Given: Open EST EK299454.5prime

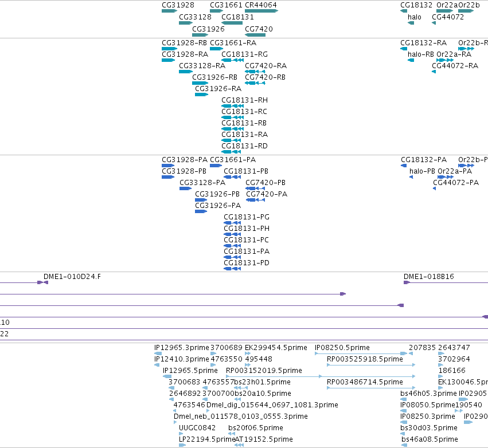Looking at the screenshot, I should point(248,353).
